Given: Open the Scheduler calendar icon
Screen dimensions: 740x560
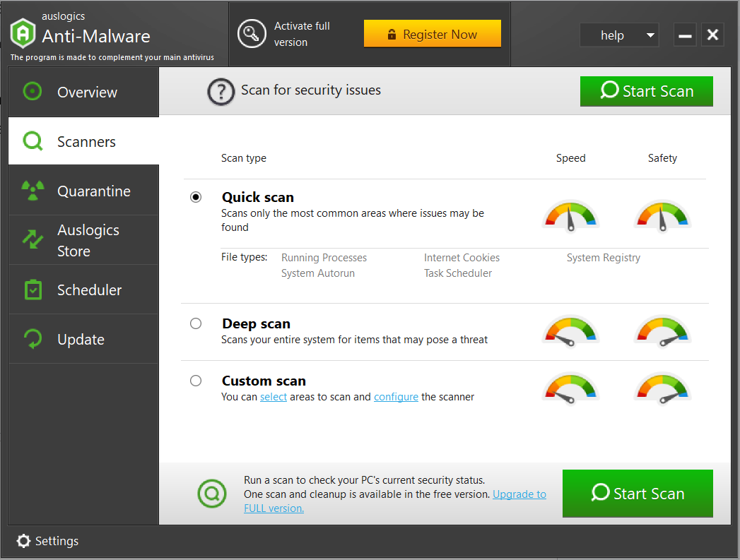Looking at the screenshot, I should point(32,290).
